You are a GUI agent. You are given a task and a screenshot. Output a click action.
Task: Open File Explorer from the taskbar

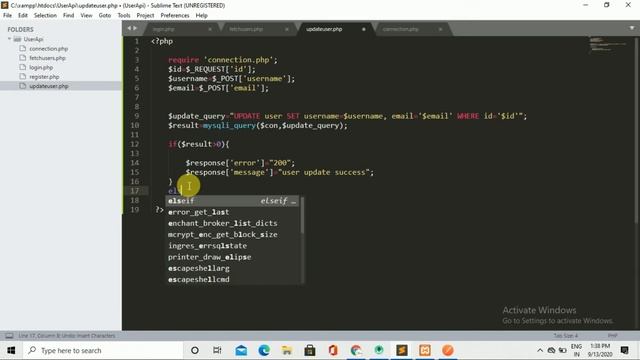tap(287, 350)
